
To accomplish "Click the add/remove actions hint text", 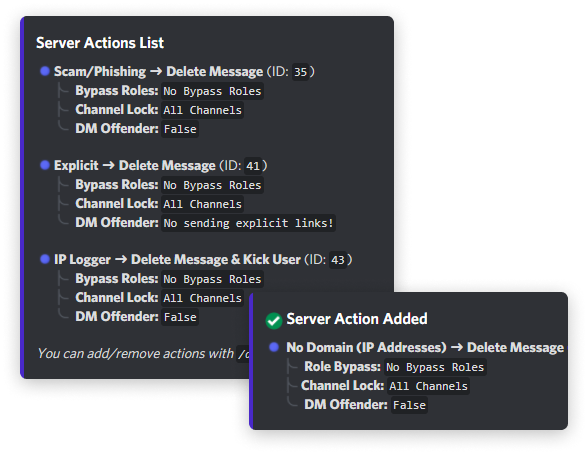I will click(x=143, y=354).
